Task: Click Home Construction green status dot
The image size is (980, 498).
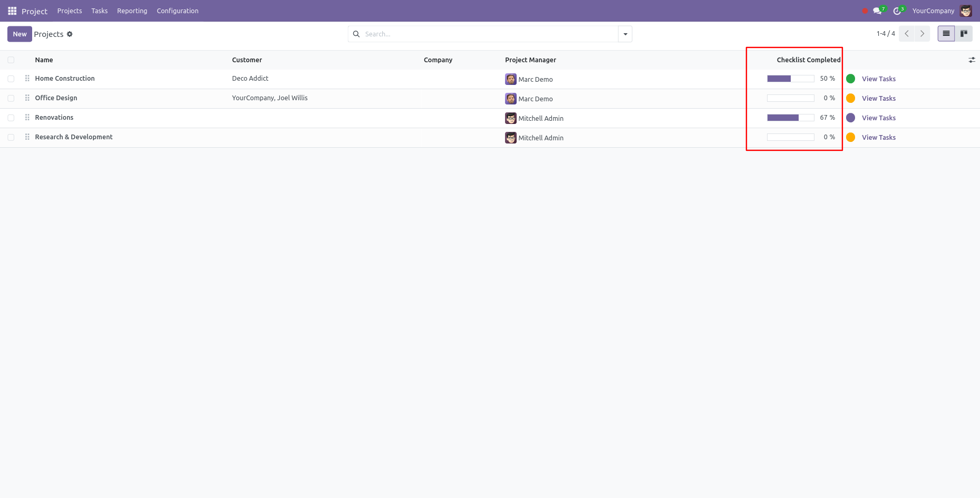Action: (x=851, y=79)
